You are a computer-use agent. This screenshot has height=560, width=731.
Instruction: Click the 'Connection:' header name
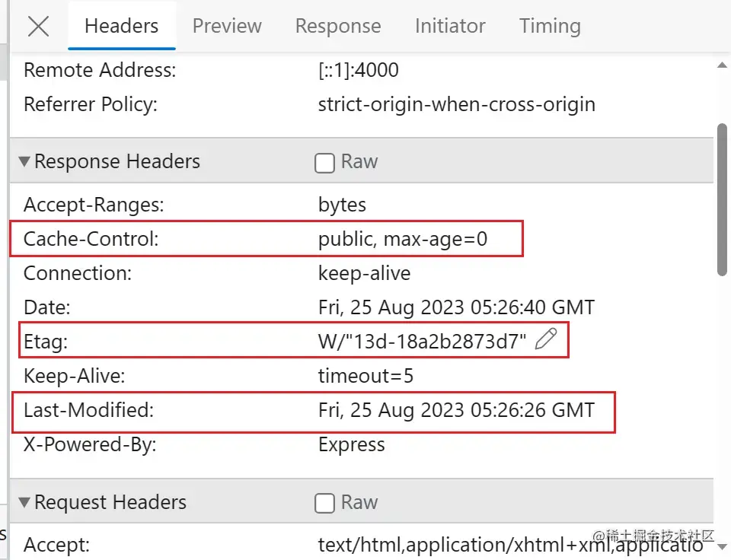(x=78, y=273)
